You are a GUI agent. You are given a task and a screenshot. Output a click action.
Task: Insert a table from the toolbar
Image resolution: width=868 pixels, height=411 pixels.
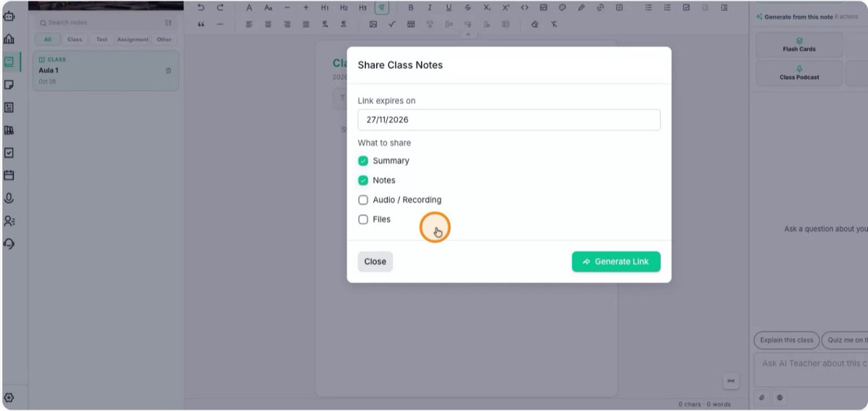coord(411,24)
